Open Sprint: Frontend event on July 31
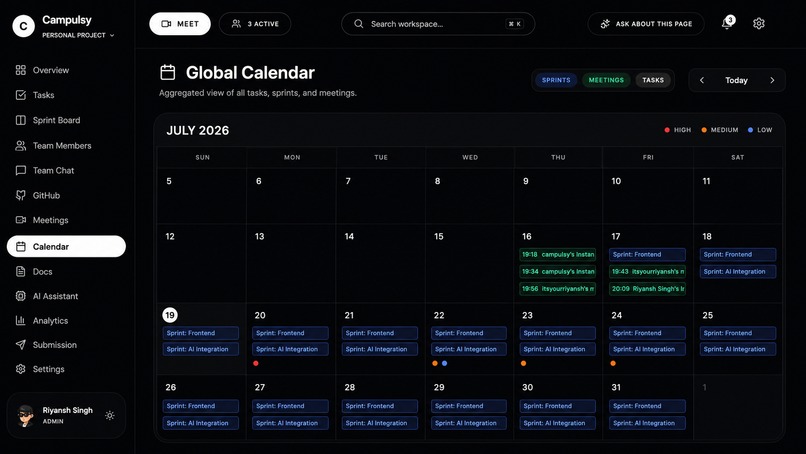806x454 pixels. (x=648, y=406)
